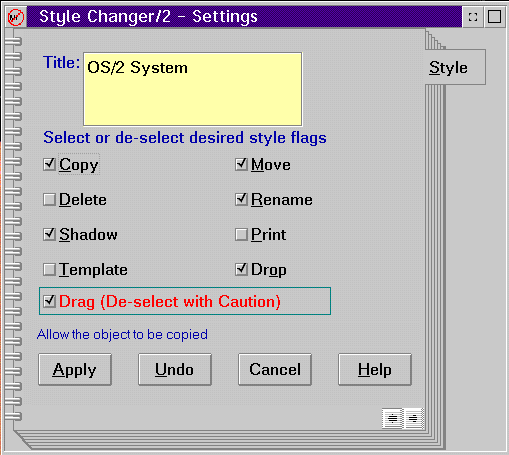Click the title bar hide window icon
509x455 pixels.
click(473, 17)
